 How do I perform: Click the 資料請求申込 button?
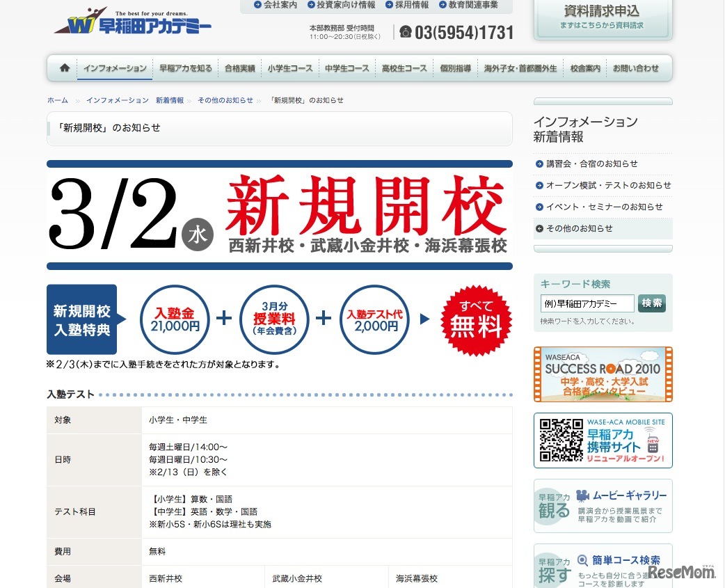coord(603,19)
